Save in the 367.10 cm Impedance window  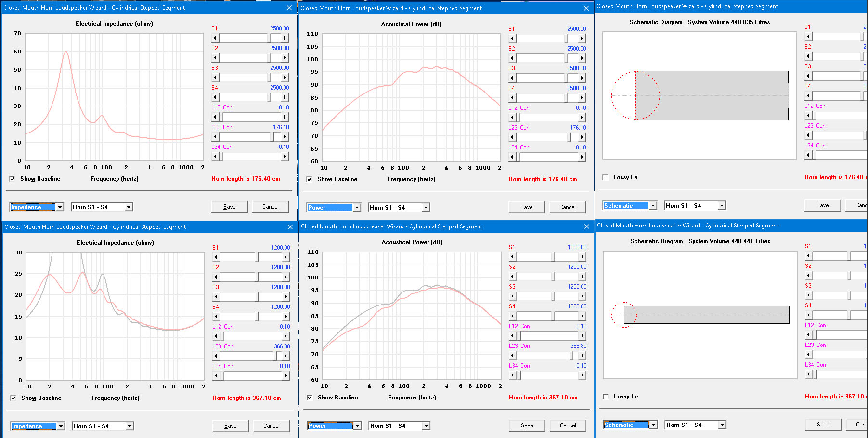click(x=231, y=426)
